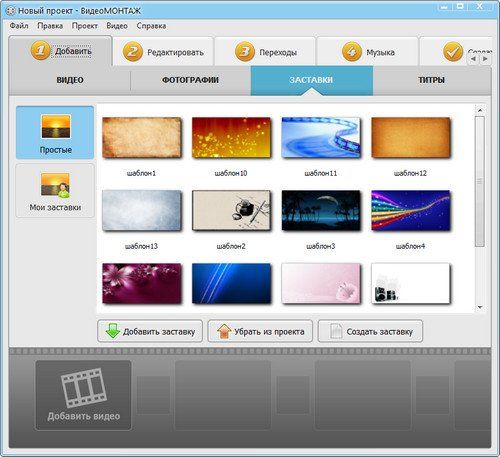Click the orange number 2 step icon
The image size is (500, 457).
(x=133, y=52)
